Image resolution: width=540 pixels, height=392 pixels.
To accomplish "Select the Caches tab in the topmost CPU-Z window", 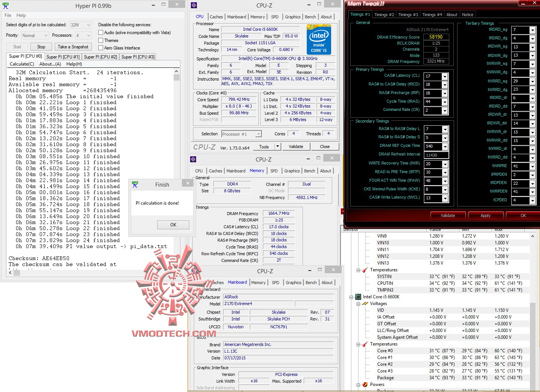I will pyautogui.click(x=216, y=17).
